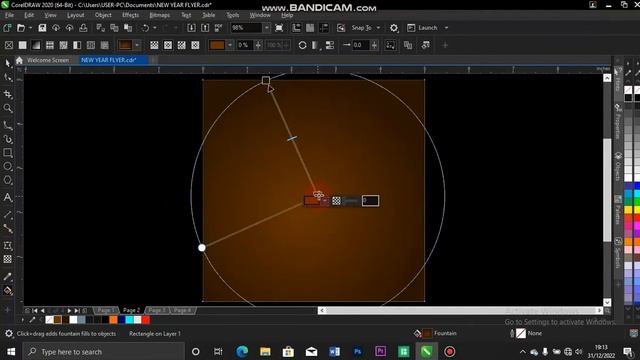
Task: Click the white fountain fill end node
Action: click(202, 248)
